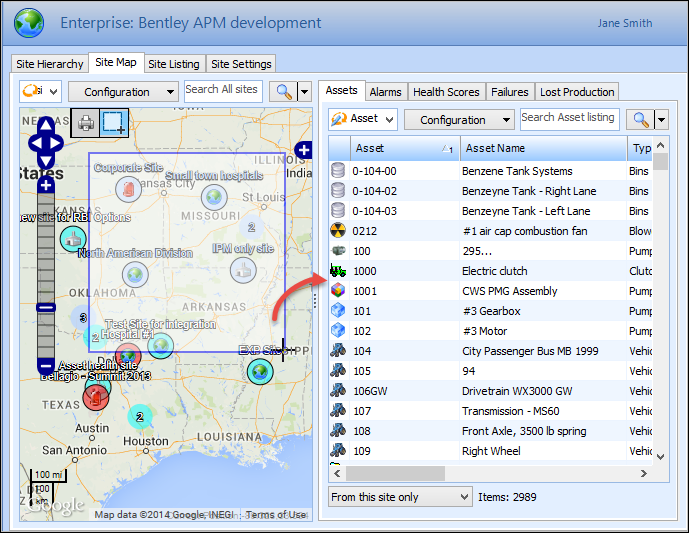The image size is (689, 533).
Task: Open the From this site only dropdown
Action: tap(400, 497)
